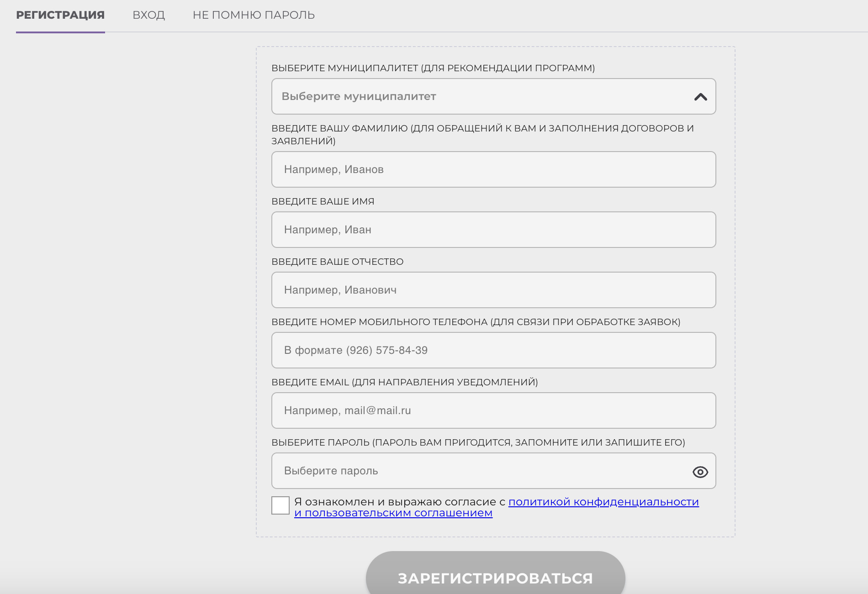Open the политикой конфиденциальности link
Image resolution: width=868 pixels, height=594 pixels.
[603, 502]
